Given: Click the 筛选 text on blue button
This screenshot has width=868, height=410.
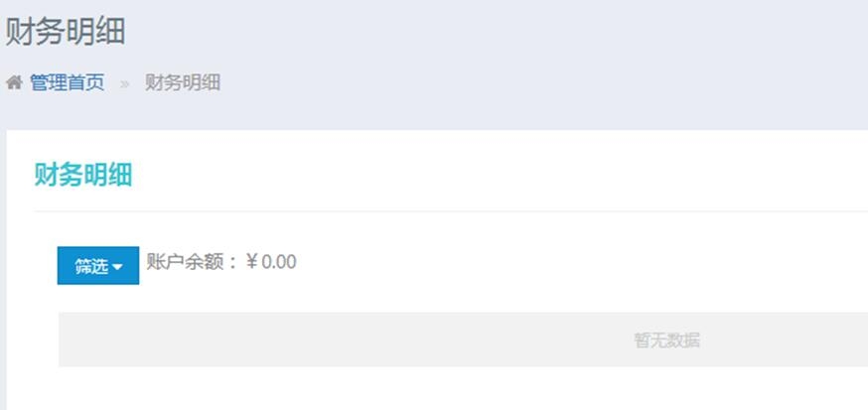Looking at the screenshot, I should [x=90, y=267].
